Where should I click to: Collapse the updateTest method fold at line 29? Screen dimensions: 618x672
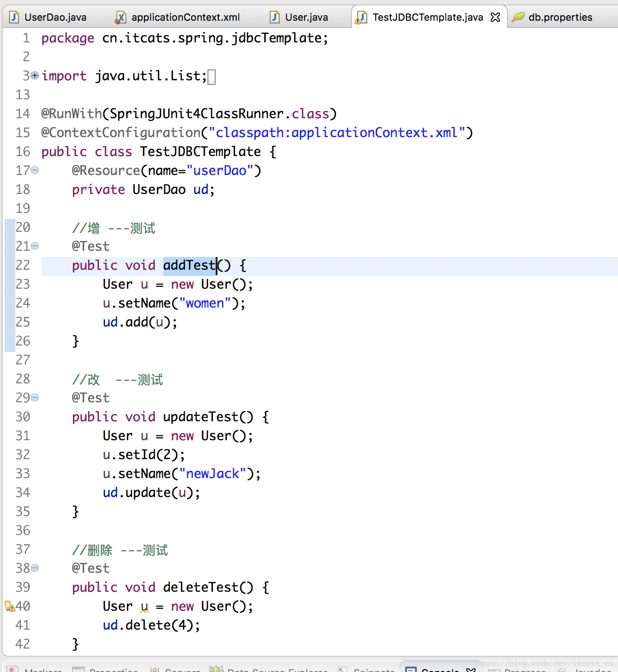[x=35, y=397]
